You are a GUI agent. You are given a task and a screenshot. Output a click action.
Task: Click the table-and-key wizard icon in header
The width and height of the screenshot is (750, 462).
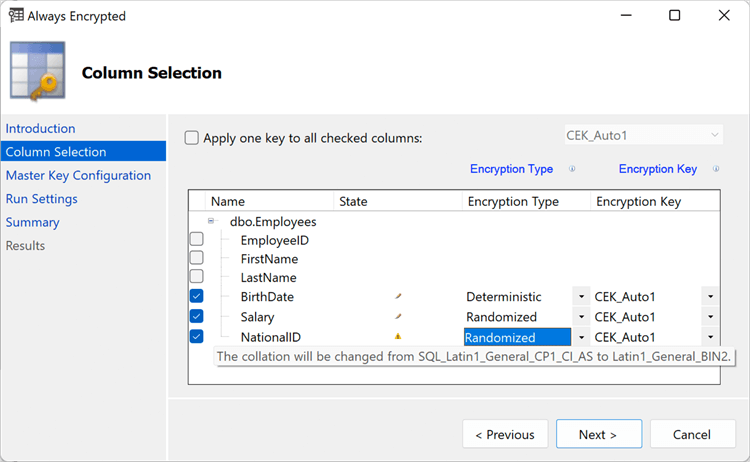38,72
